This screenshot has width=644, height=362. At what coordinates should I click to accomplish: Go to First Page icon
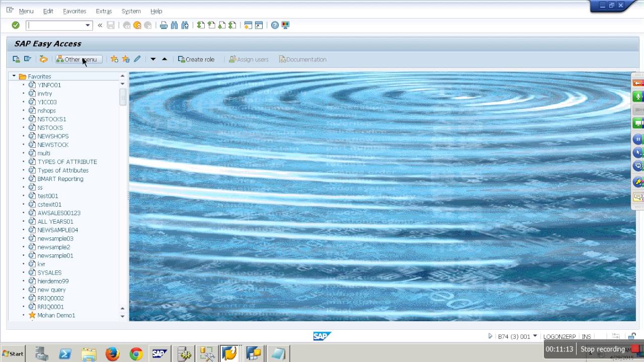(x=201, y=25)
